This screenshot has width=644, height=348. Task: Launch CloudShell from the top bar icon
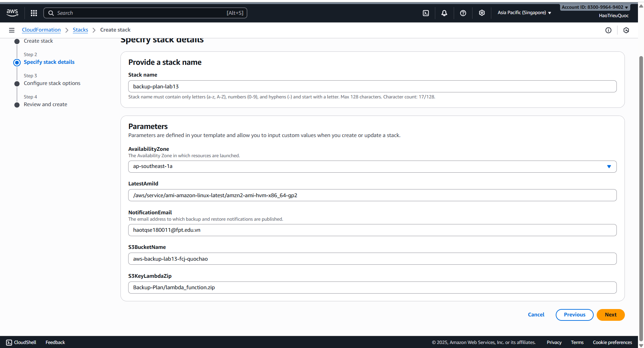coord(426,13)
